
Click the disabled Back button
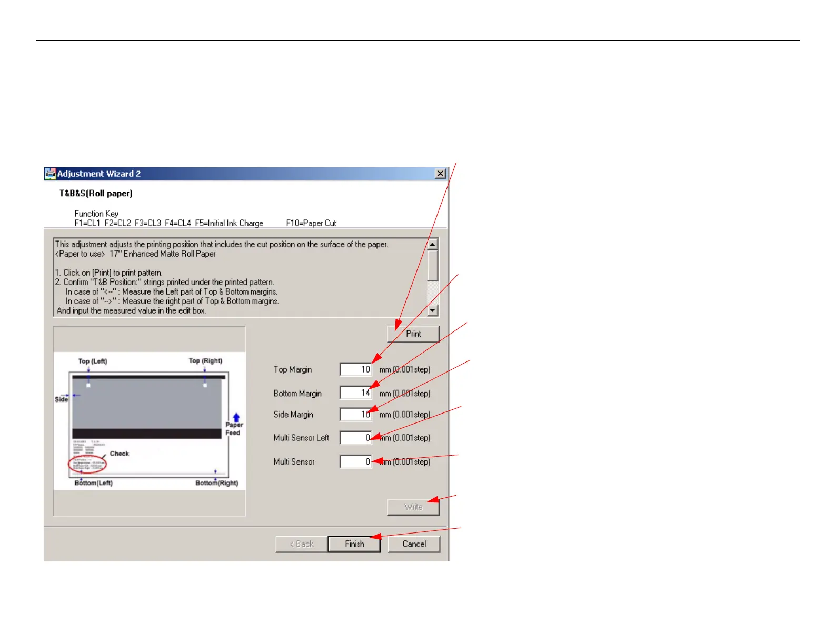pyautogui.click(x=302, y=544)
